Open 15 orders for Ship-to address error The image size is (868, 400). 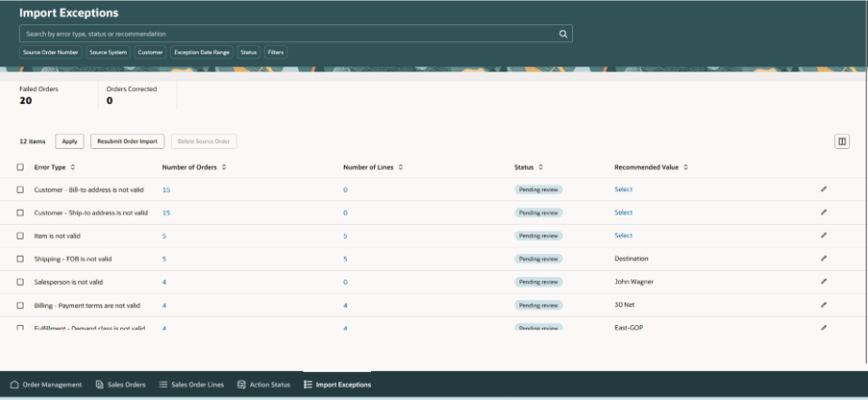[x=166, y=212]
